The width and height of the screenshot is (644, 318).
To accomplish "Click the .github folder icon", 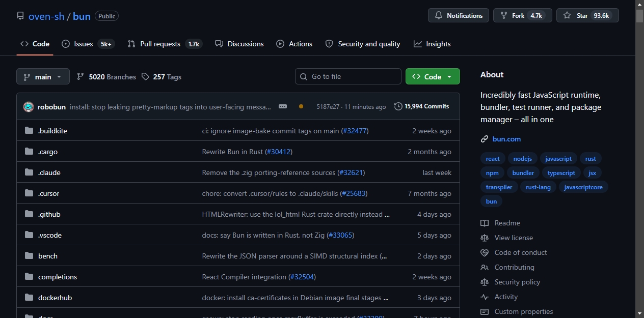I will pyautogui.click(x=29, y=214).
